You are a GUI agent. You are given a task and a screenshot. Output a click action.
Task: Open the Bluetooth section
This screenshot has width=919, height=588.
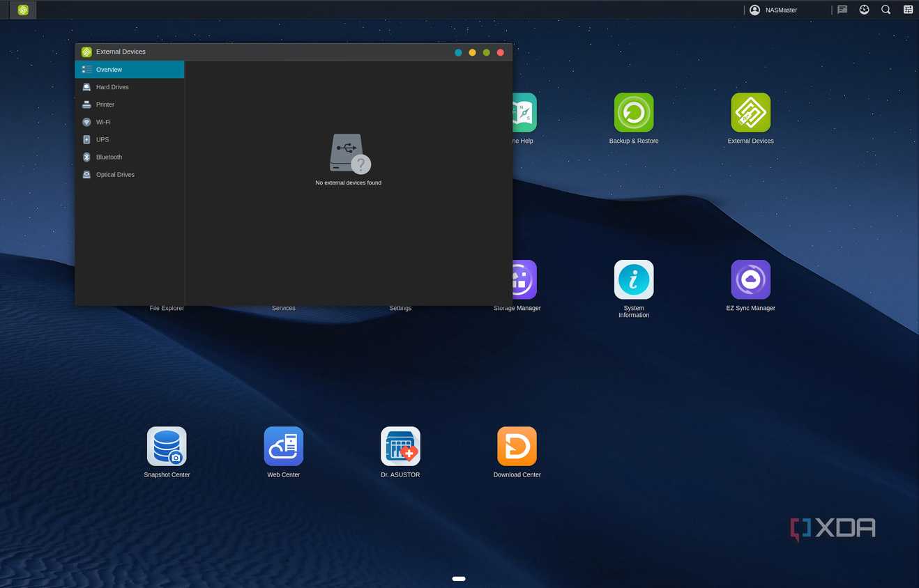pyautogui.click(x=130, y=157)
